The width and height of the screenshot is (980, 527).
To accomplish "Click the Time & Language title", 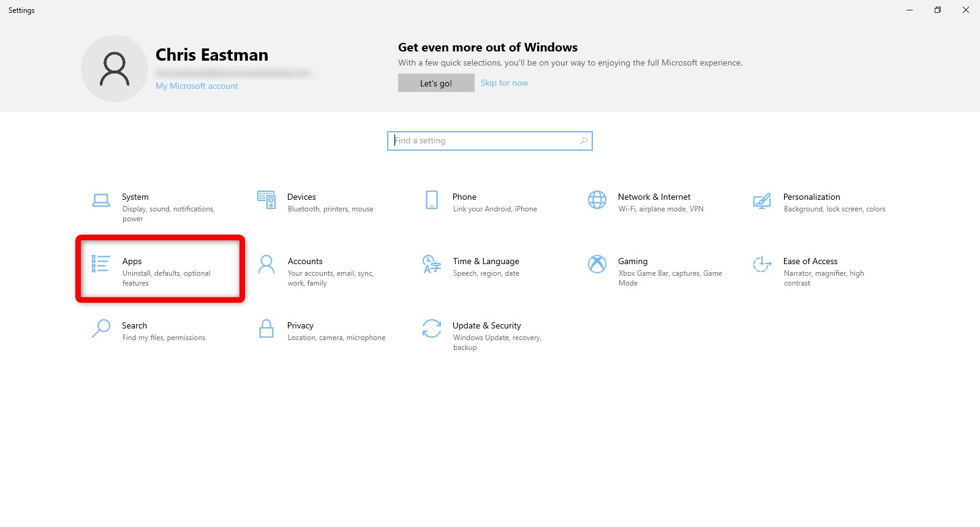I will 486,261.
